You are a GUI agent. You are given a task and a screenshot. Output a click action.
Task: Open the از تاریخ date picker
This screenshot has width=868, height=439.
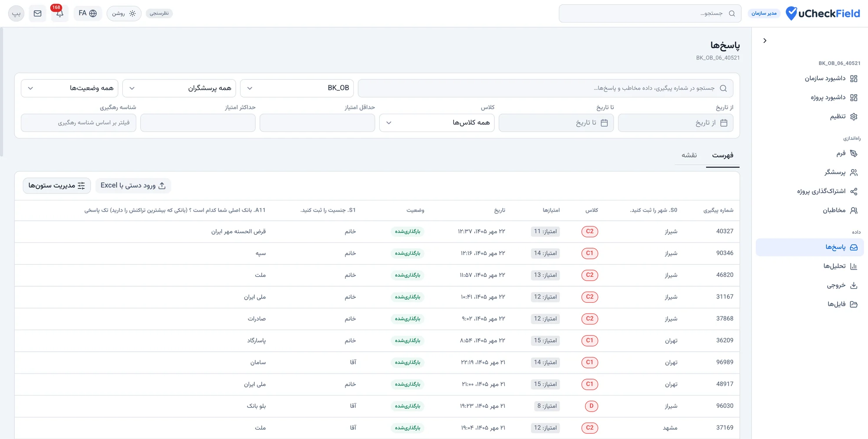[676, 123]
